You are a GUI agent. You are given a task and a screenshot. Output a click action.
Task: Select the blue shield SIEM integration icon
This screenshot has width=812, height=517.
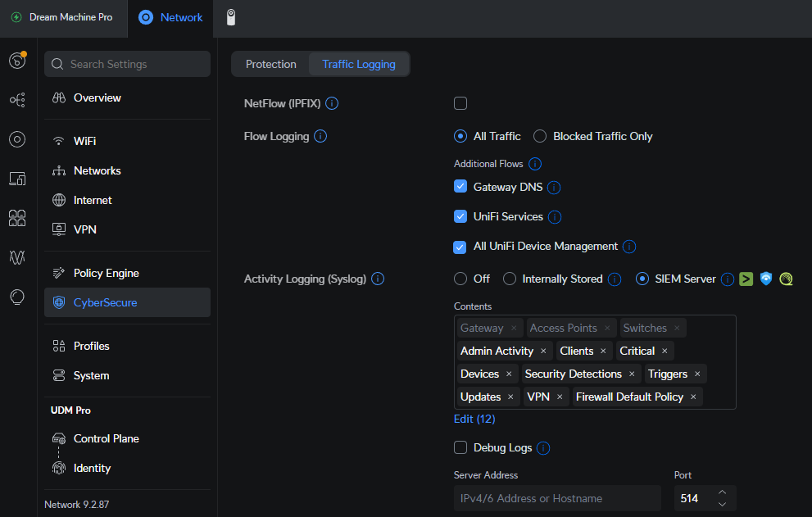(x=765, y=279)
